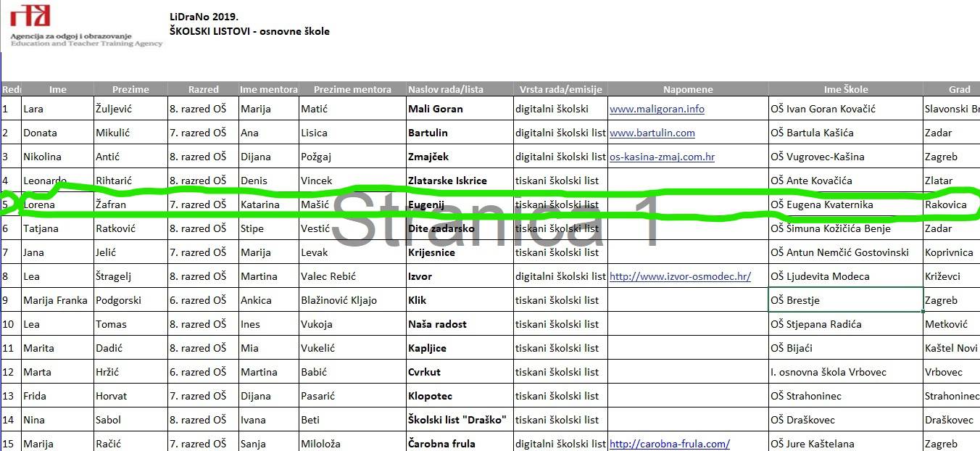Click the mentor surname 'Valec Rebić'

click(352, 276)
